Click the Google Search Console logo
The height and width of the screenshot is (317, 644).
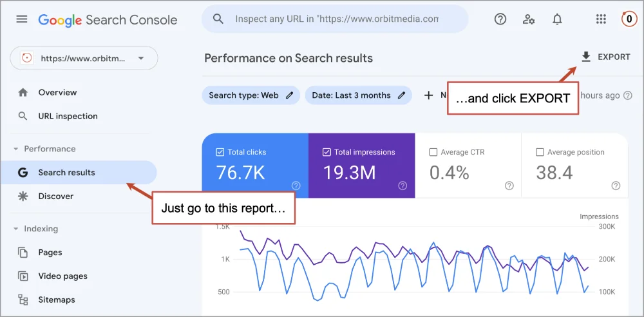click(108, 20)
